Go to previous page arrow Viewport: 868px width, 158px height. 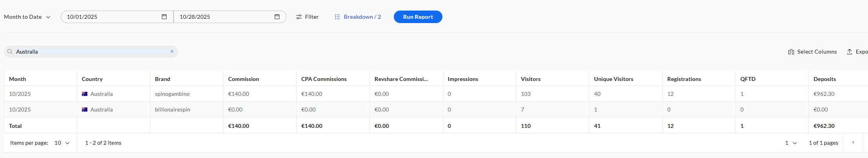[853, 143]
